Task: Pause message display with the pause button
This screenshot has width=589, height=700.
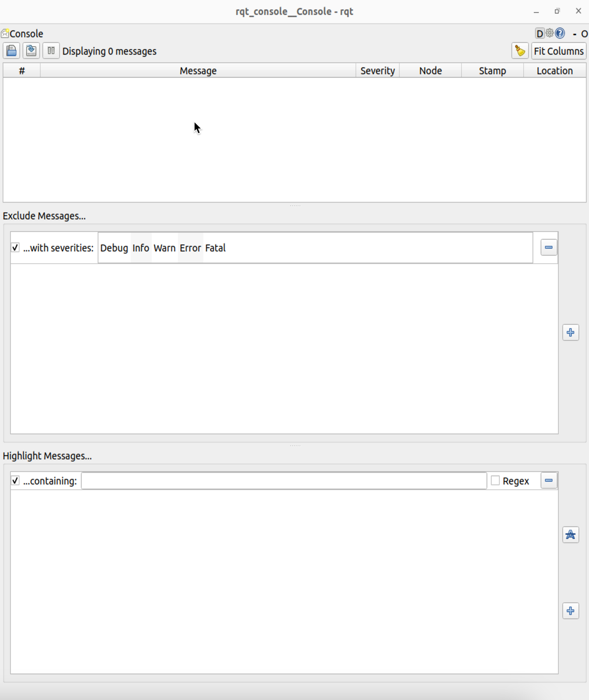Action: click(51, 51)
